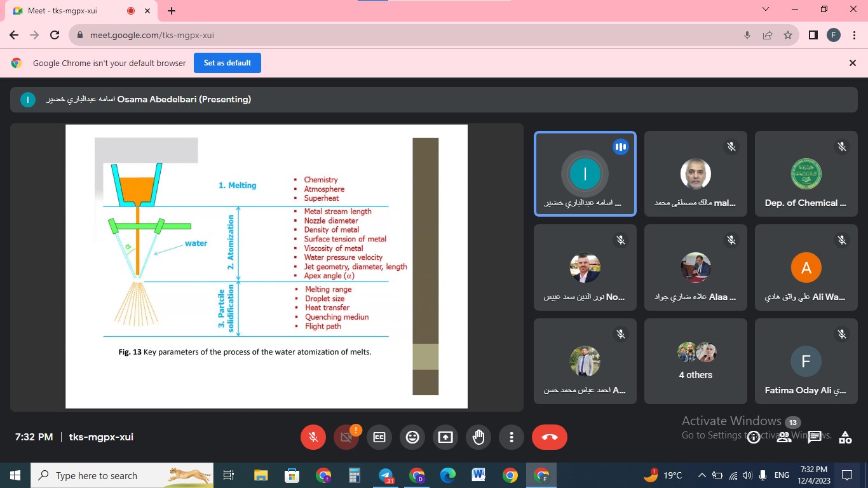Image resolution: width=868 pixels, height=488 pixels.
Task: Select the Meet tks-mgpx-xui browser tab
Action: (x=70, y=11)
